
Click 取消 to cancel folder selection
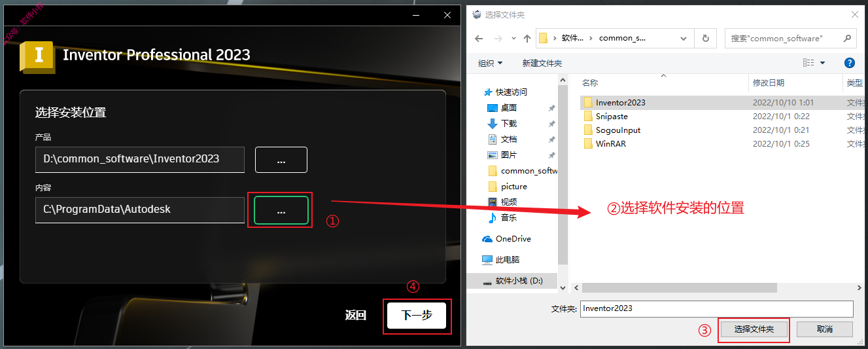(824, 329)
